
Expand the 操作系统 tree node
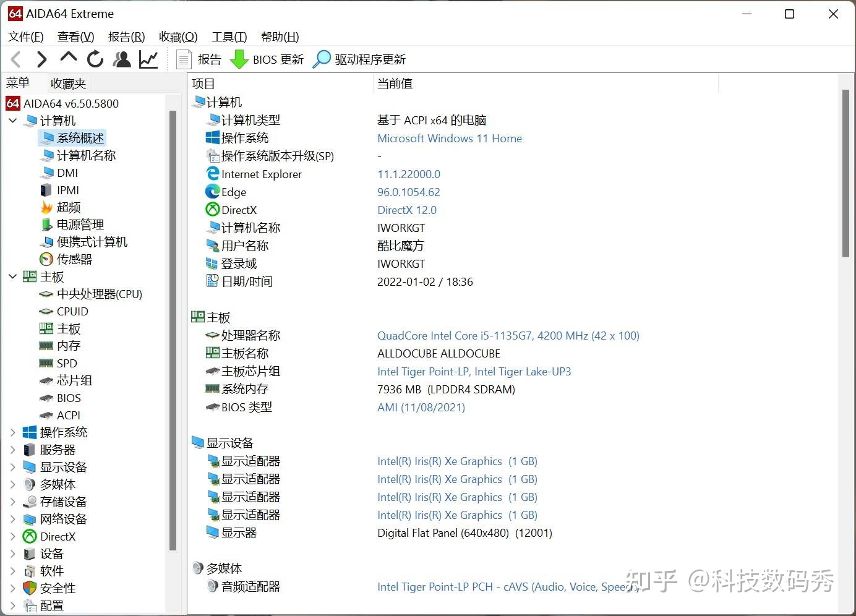(x=13, y=432)
